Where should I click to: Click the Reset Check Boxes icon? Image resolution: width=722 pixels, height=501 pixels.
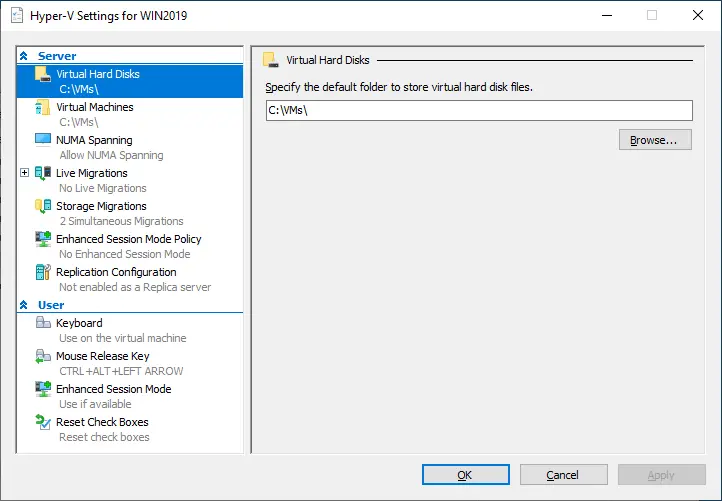(43, 422)
